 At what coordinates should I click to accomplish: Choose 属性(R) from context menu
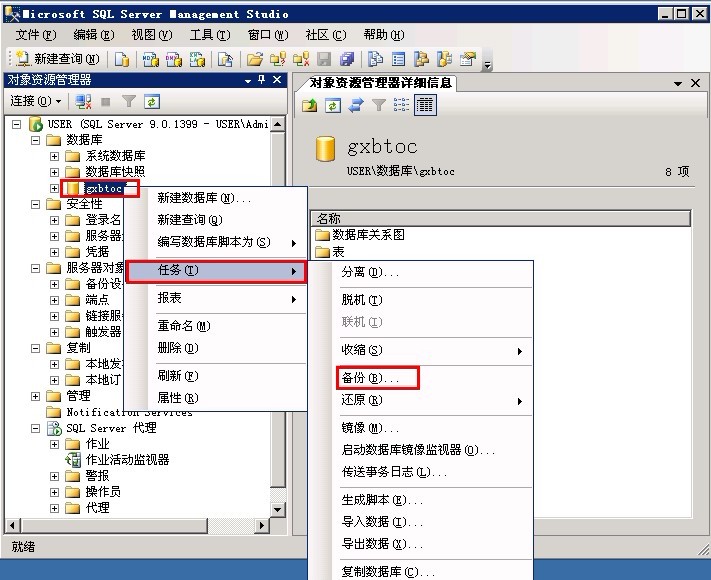point(216,398)
